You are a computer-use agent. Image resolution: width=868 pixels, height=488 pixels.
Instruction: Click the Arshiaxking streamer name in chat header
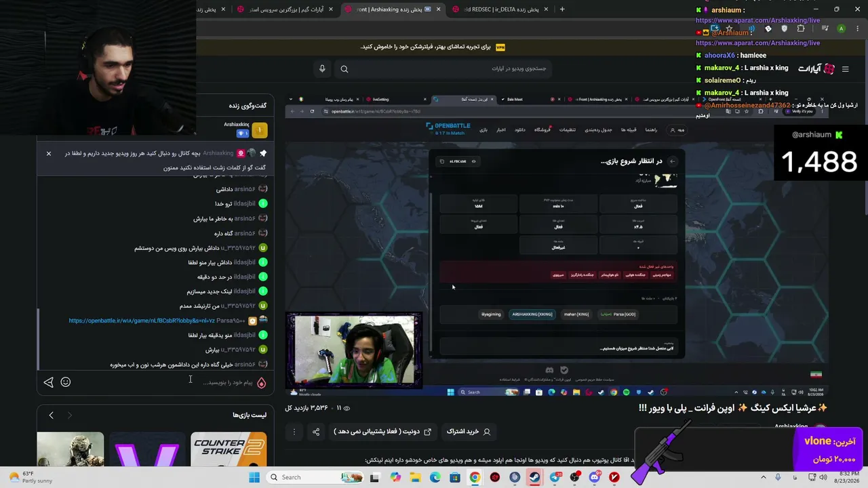(x=237, y=125)
